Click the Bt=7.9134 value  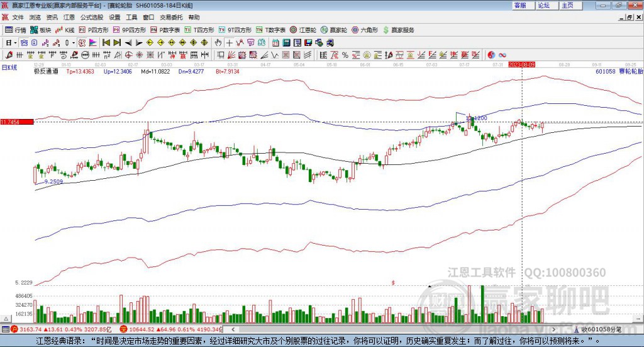tap(228, 72)
